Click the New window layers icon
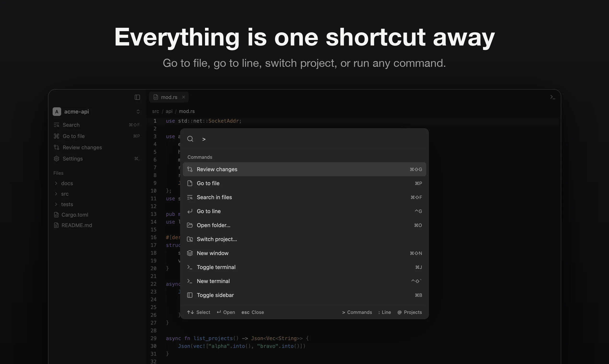 [190, 253]
